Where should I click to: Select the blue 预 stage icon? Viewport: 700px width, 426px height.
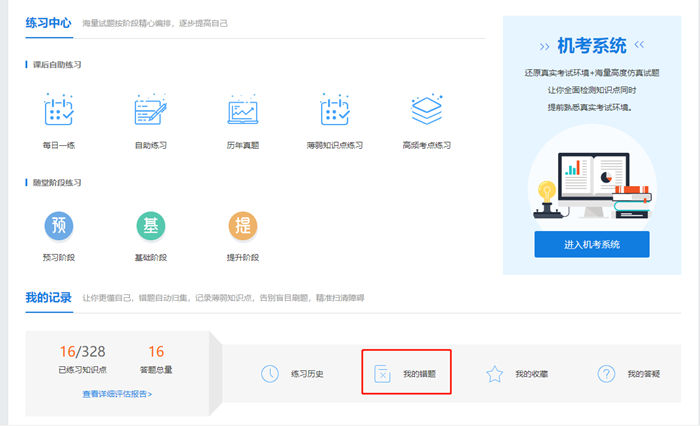click(59, 226)
